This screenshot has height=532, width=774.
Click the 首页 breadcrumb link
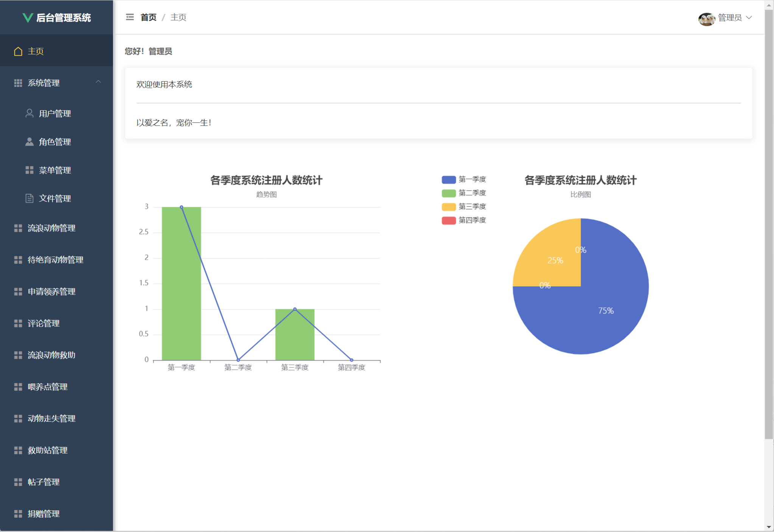point(148,17)
